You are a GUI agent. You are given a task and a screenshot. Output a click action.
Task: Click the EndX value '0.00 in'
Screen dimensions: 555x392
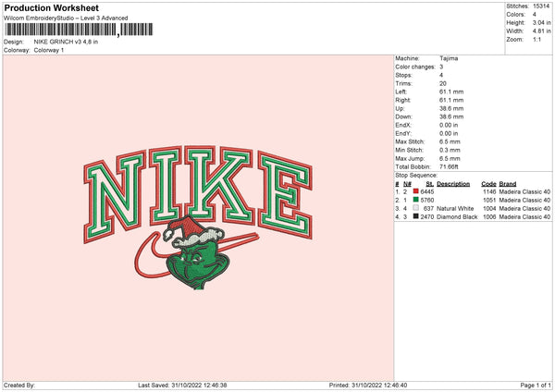[449, 125]
